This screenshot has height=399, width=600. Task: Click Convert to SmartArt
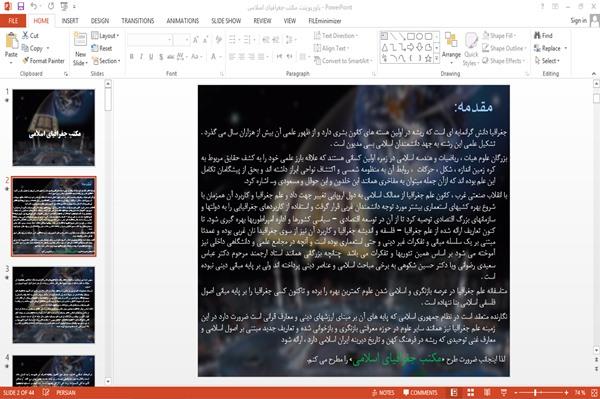click(x=342, y=61)
